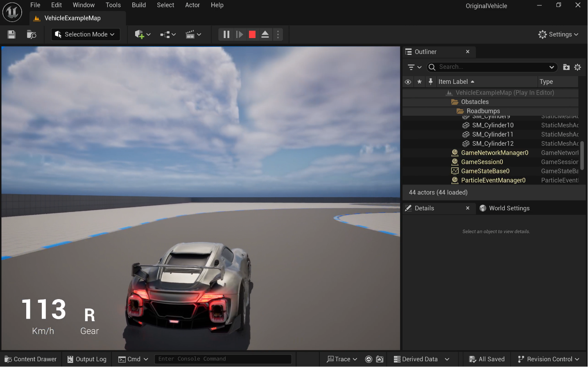Switch to the VehicleExampleMap tab
The width and height of the screenshot is (588, 367).
72,18
